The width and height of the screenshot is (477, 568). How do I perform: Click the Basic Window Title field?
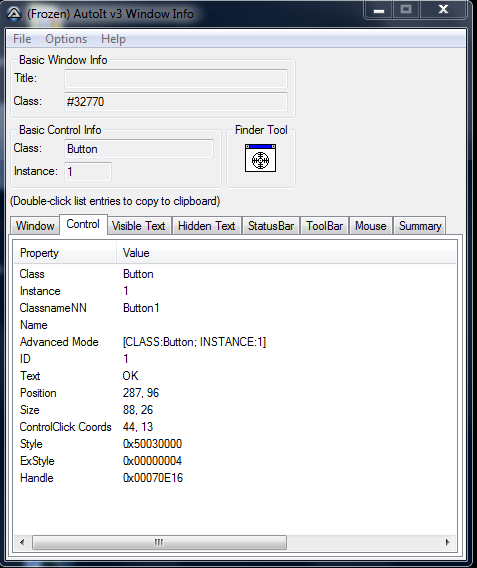(176, 79)
